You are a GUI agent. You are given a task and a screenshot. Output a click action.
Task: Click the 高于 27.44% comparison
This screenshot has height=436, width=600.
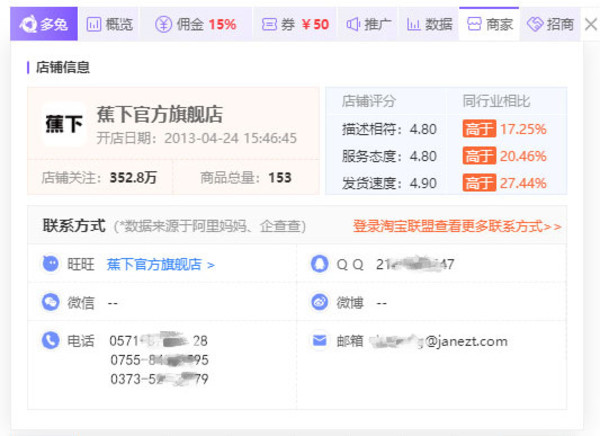504,183
